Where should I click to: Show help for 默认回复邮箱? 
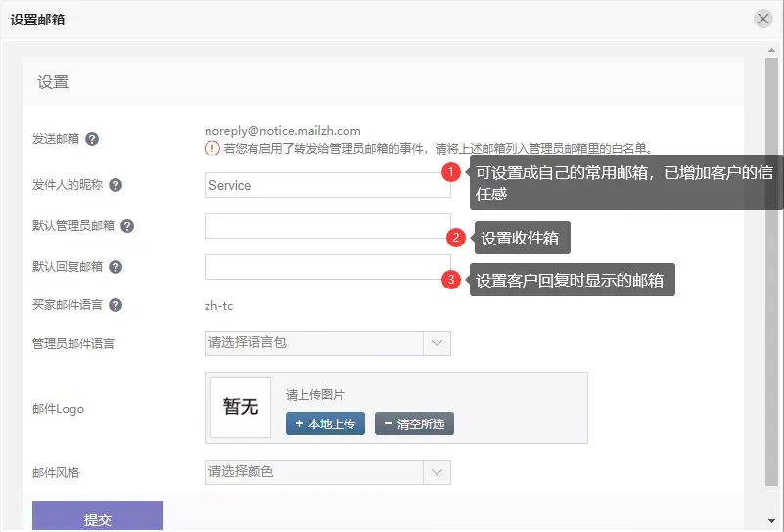(x=115, y=267)
